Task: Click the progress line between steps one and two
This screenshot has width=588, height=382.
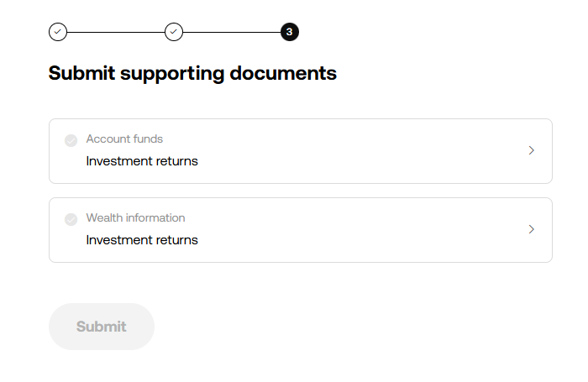Action: pos(116,32)
